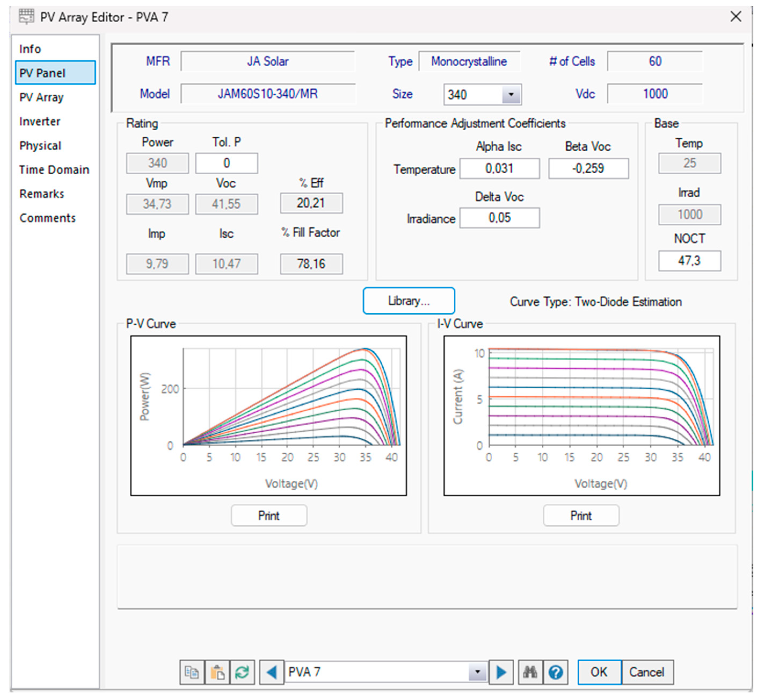Image resolution: width=761 pixels, height=700 pixels.
Task: Open help with question mark icon
Action: [x=555, y=672]
